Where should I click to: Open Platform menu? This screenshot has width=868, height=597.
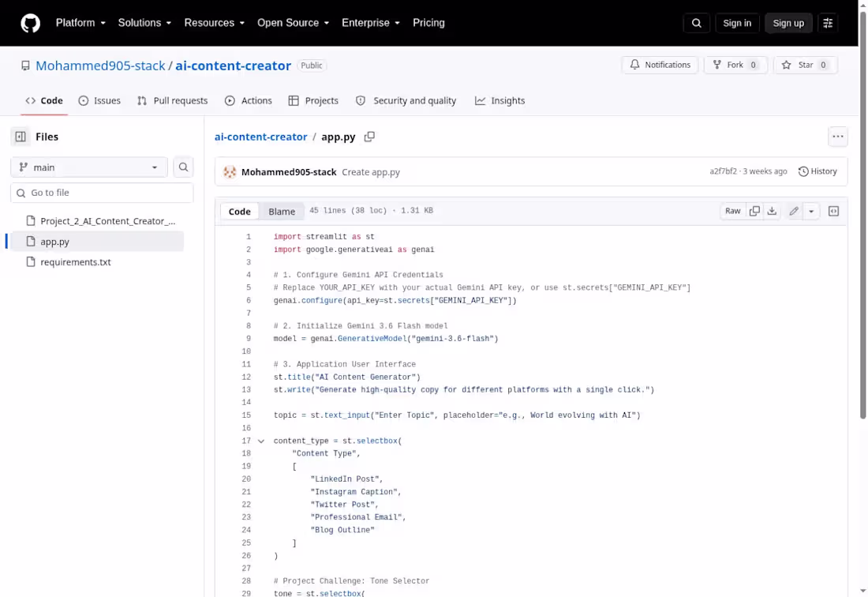pyautogui.click(x=80, y=23)
